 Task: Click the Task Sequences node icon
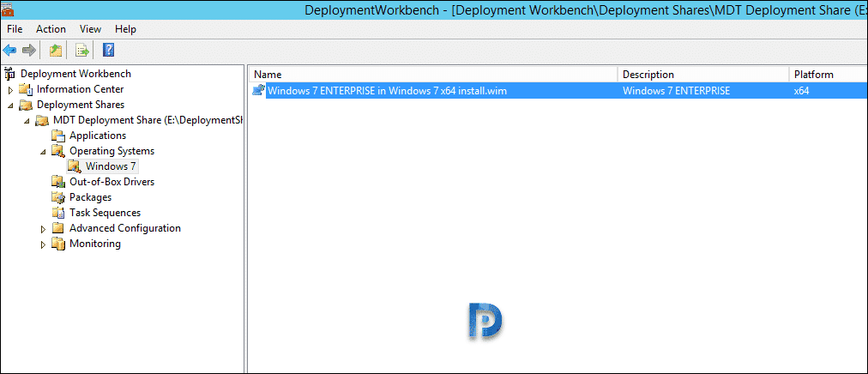(58, 213)
